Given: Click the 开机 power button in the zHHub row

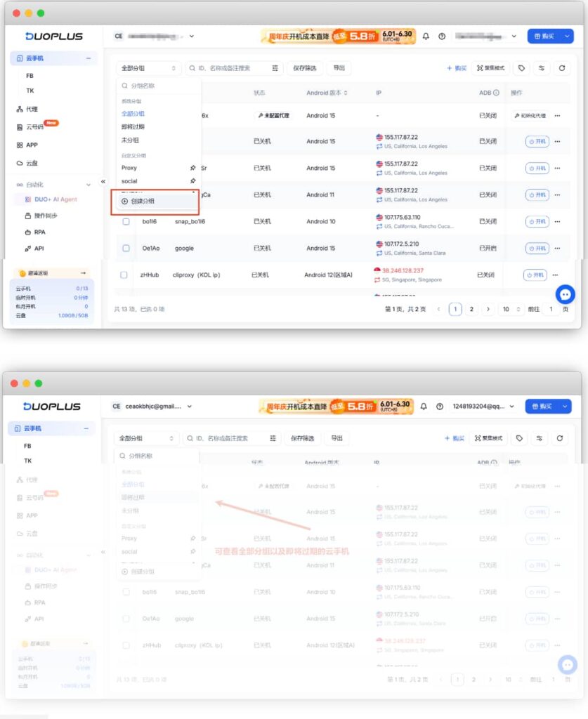Looking at the screenshot, I should click(535, 275).
